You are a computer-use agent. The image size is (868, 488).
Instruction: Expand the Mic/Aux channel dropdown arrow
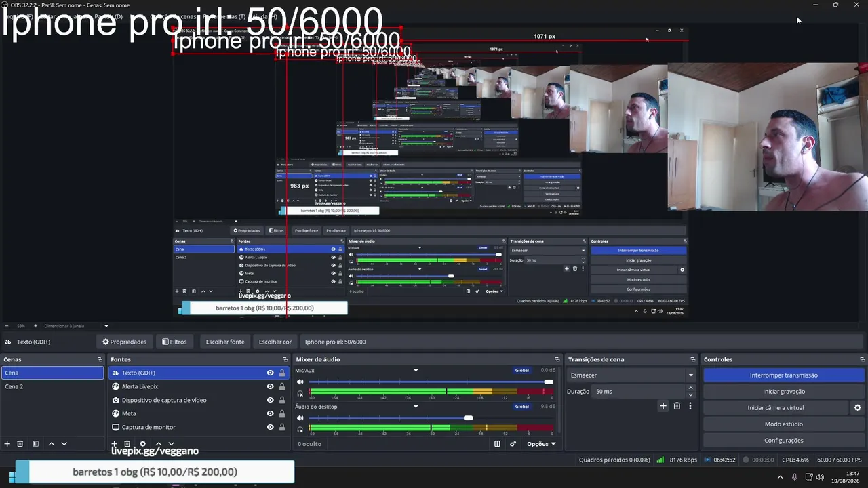click(x=416, y=371)
